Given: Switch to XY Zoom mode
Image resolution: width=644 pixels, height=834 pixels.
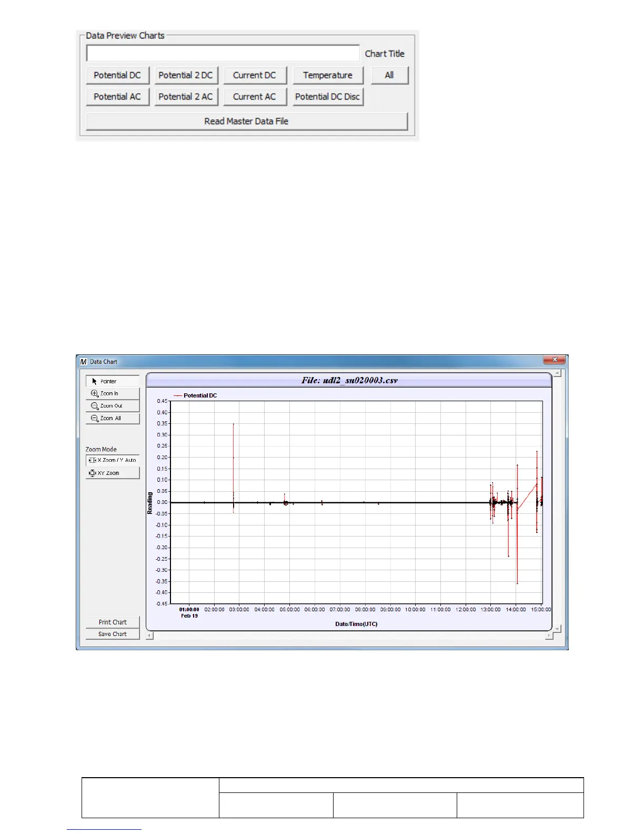Looking at the screenshot, I should [x=113, y=473].
